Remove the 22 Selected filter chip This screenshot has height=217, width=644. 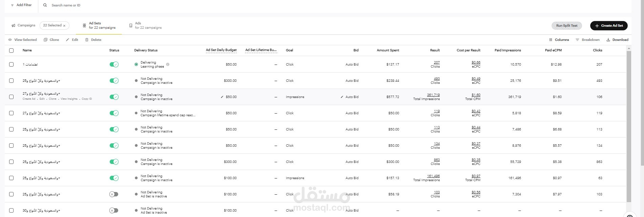pyautogui.click(x=64, y=26)
